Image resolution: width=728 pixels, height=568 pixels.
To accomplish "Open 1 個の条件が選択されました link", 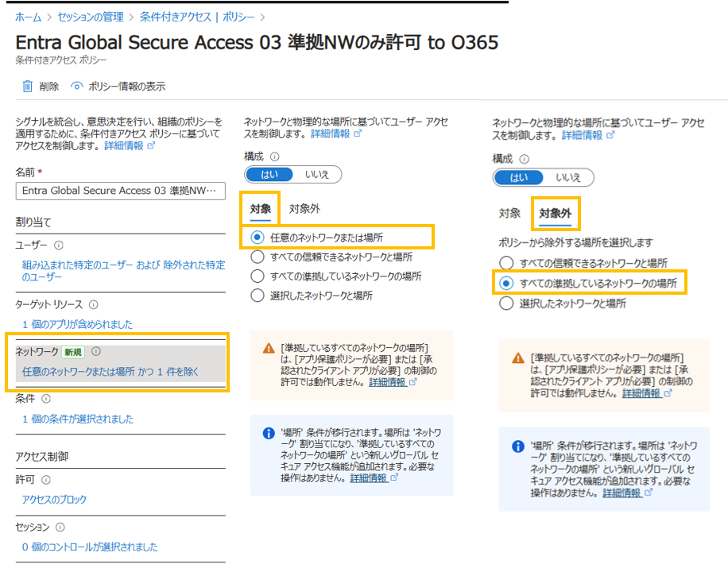I will click(x=78, y=419).
